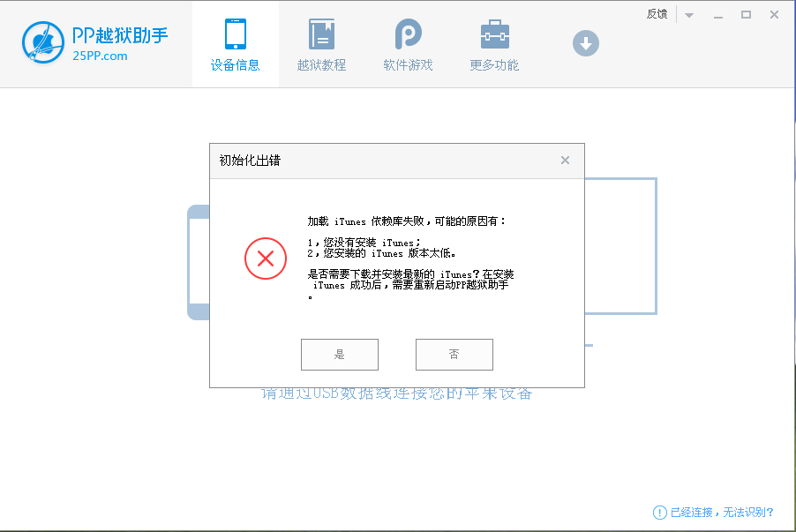This screenshot has height=532, width=796.
Task: Minimize the PP越狱助手 window
Action: pyautogui.click(x=721, y=15)
